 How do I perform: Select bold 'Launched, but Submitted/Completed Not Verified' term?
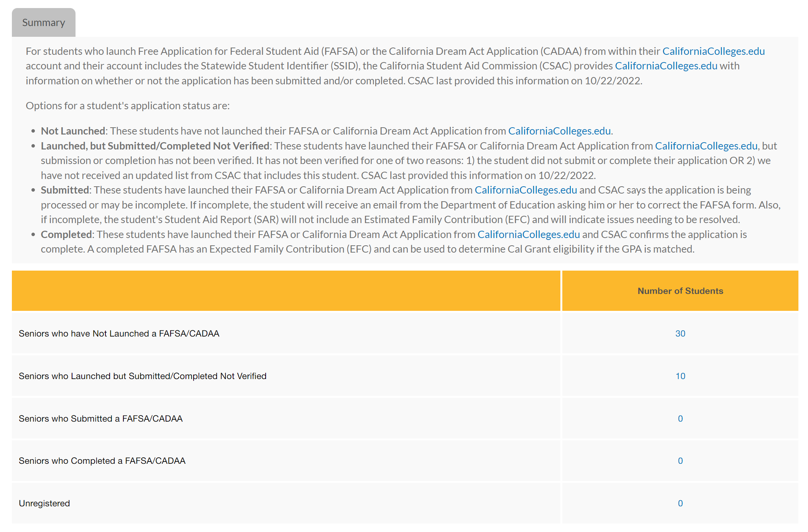pyautogui.click(x=155, y=146)
